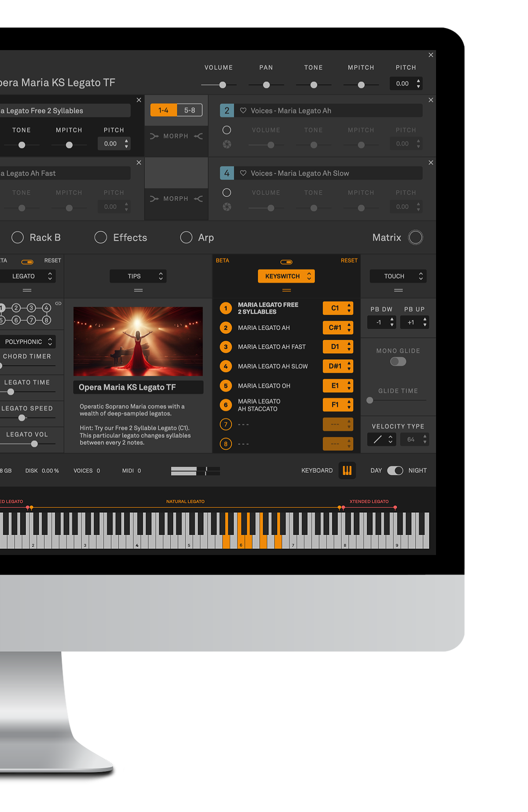Select the Effects radio button
The image size is (528, 812).
point(101,237)
